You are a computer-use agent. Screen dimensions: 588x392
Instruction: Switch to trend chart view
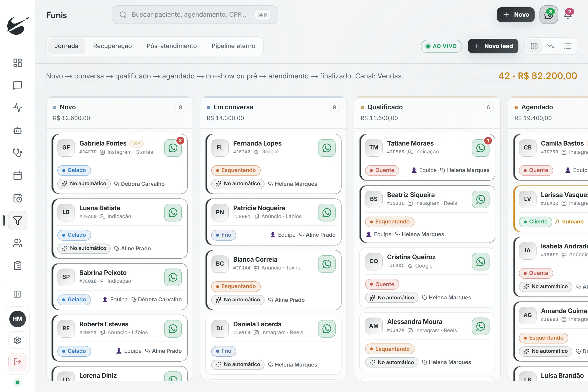tap(551, 46)
